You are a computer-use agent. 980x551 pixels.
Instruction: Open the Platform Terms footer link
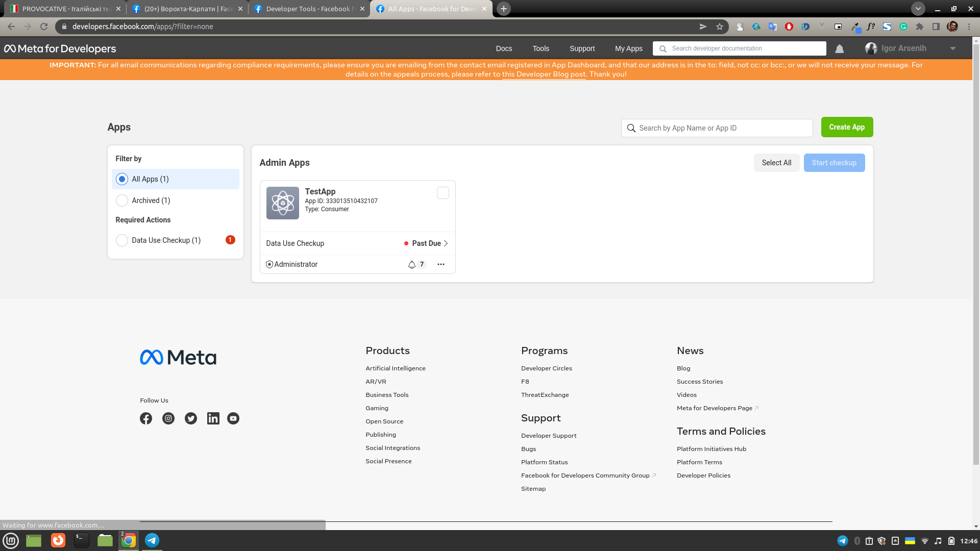coord(699,462)
